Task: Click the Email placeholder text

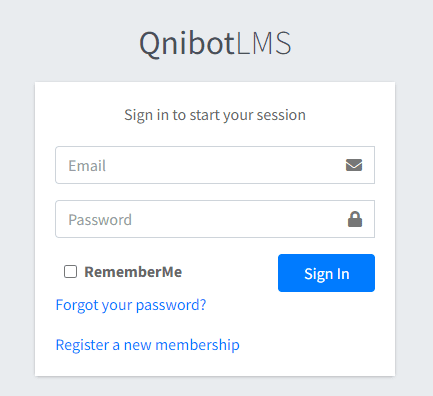Action: [87, 166]
